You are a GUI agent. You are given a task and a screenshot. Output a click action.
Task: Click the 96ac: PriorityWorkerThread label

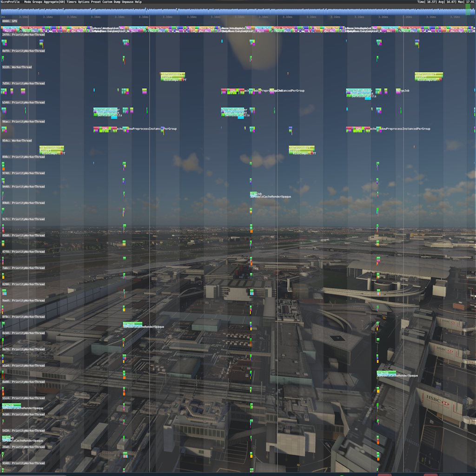[23, 121]
